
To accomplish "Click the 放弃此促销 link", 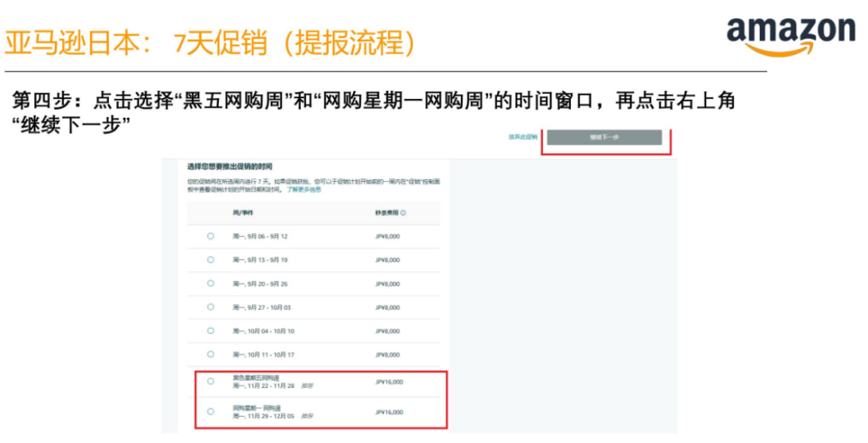I will click(x=523, y=137).
